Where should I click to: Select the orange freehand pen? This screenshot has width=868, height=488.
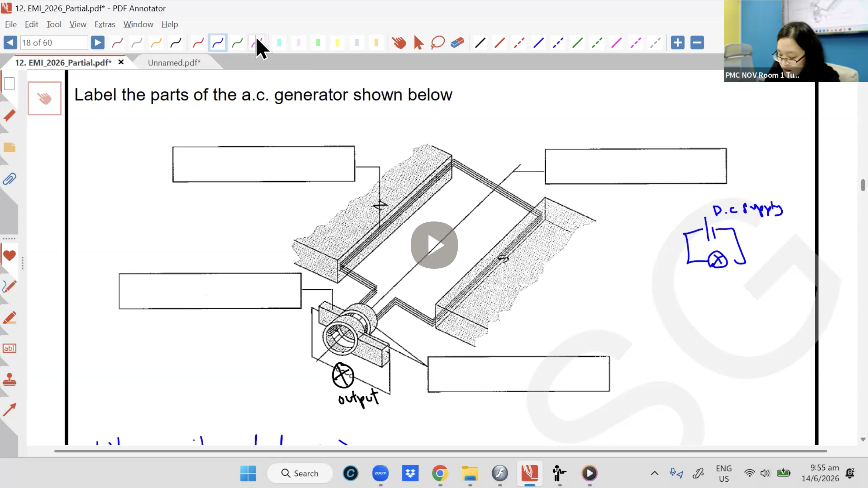coord(156,43)
